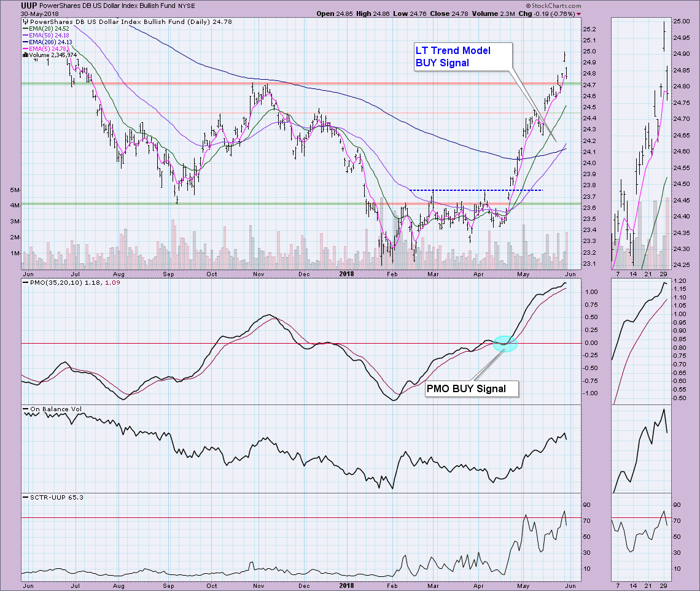The width and height of the screenshot is (700, 591).
Task: Click the Low 24.76 value
Action: click(x=410, y=14)
